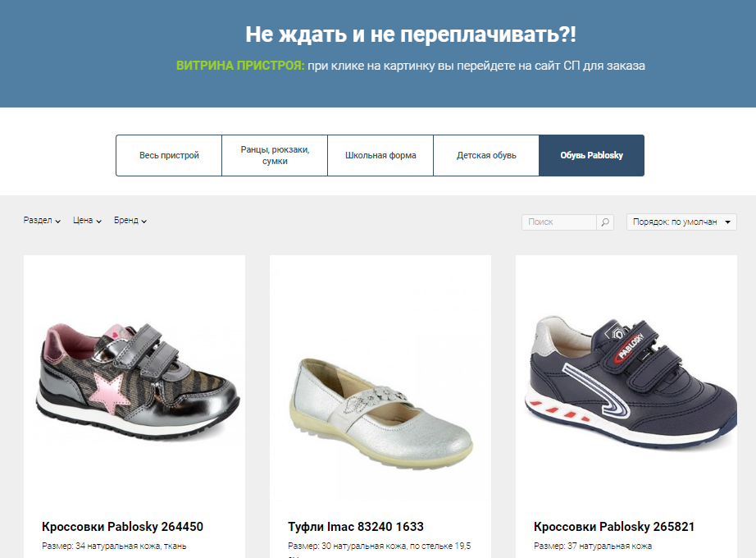Click the Цена chevron arrow

(99, 222)
